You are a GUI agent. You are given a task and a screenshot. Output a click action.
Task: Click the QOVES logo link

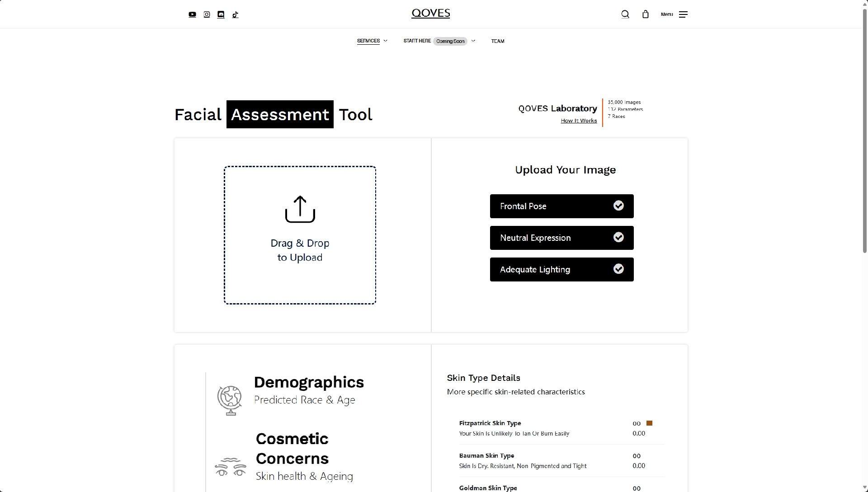point(430,14)
